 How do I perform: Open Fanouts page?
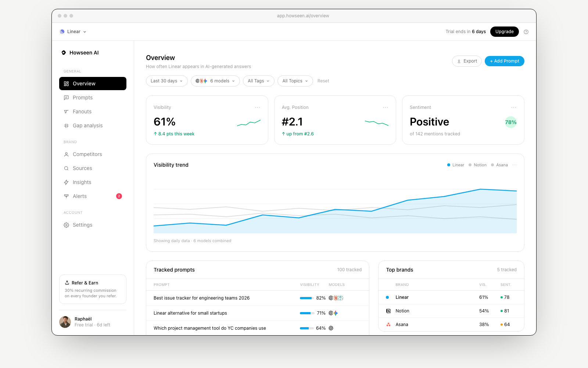coord(93,112)
